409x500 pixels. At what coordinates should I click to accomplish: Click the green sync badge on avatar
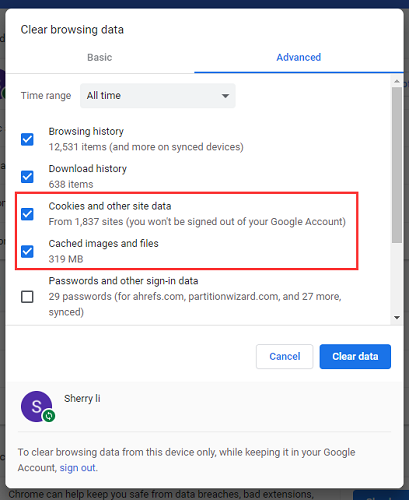coord(49,416)
